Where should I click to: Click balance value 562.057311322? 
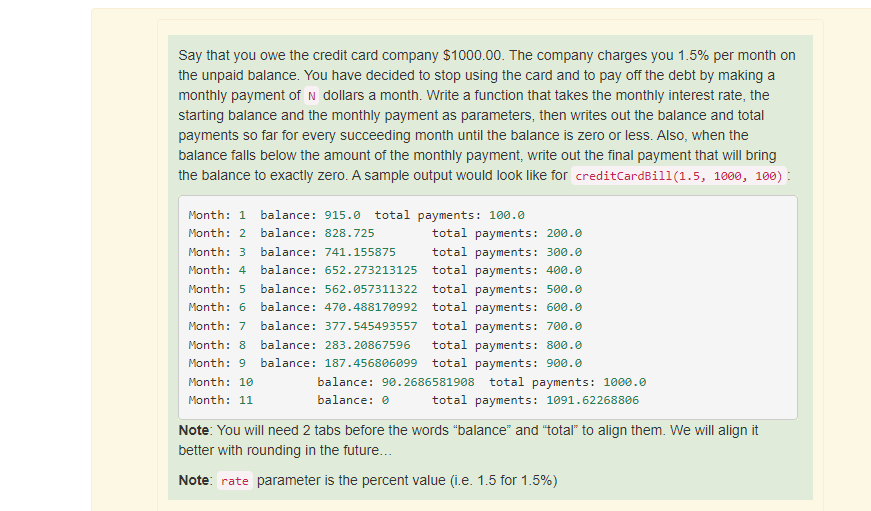tap(371, 289)
